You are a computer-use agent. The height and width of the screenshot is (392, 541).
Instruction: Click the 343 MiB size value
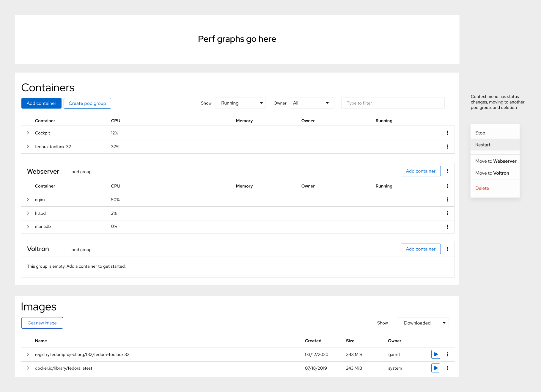click(354, 355)
